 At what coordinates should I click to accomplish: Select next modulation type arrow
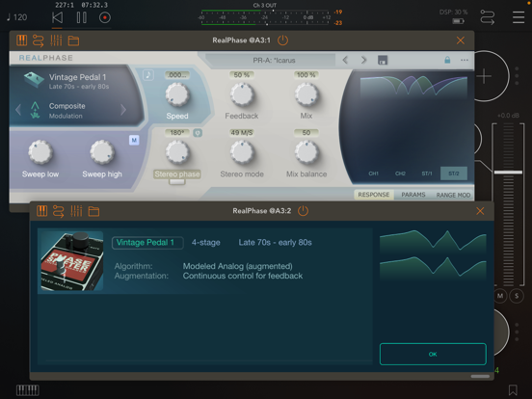(x=123, y=110)
